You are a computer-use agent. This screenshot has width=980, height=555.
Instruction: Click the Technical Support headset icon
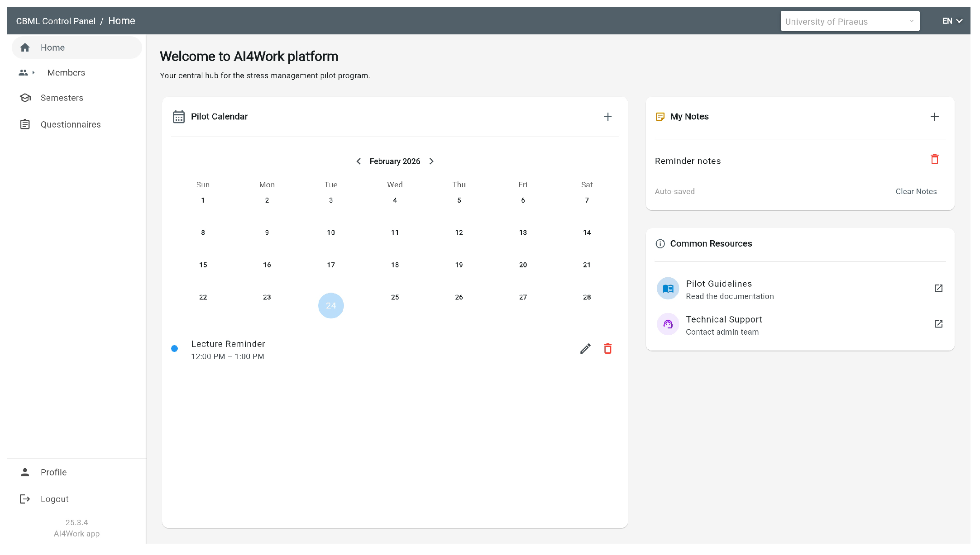pos(668,324)
